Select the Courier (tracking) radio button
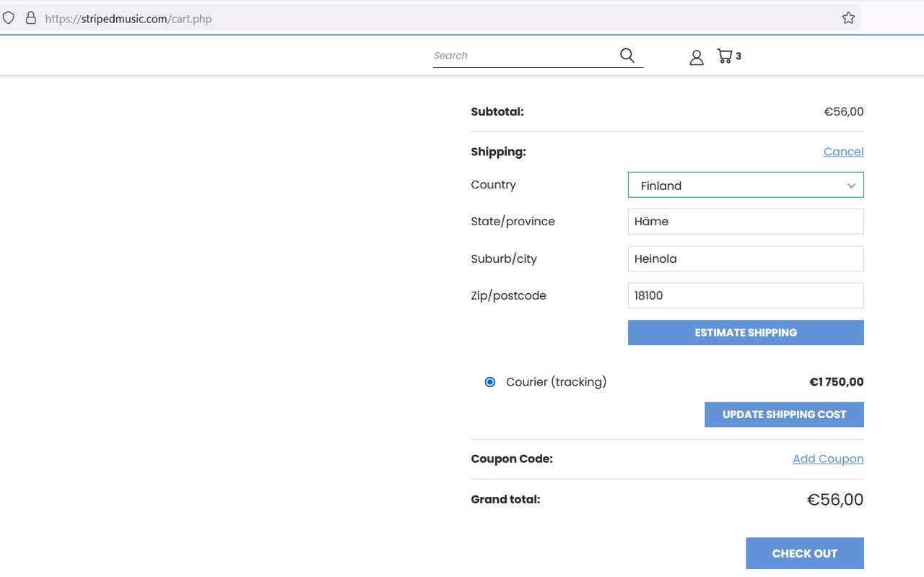924x577 pixels. [490, 382]
